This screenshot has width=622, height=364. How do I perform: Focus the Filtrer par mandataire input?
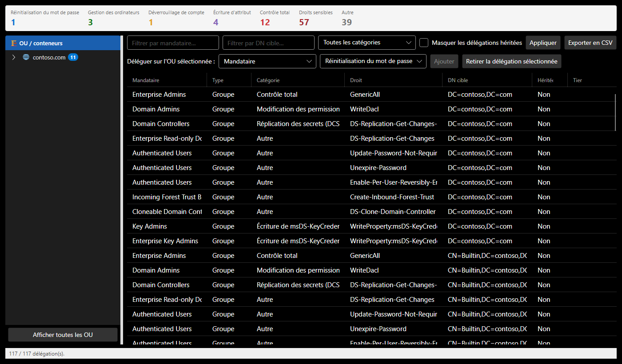click(173, 43)
